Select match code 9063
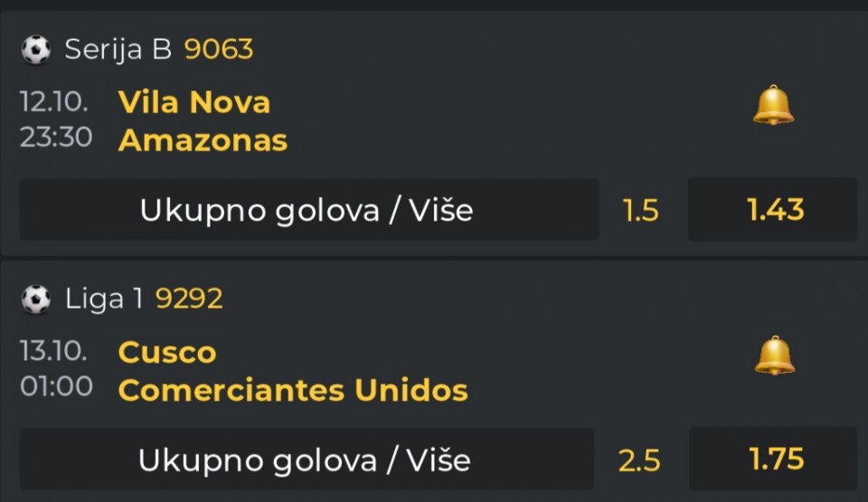 point(219,50)
